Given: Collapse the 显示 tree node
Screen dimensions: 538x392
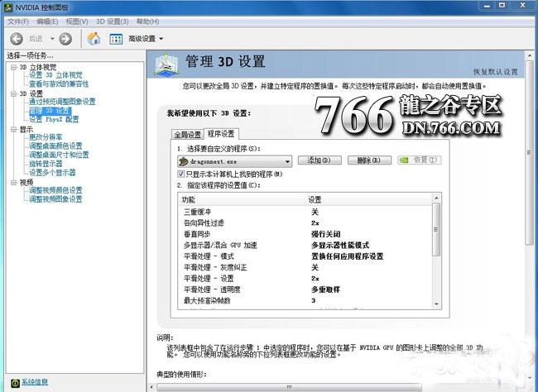Looking at the screenshot, I should point(14,129).
